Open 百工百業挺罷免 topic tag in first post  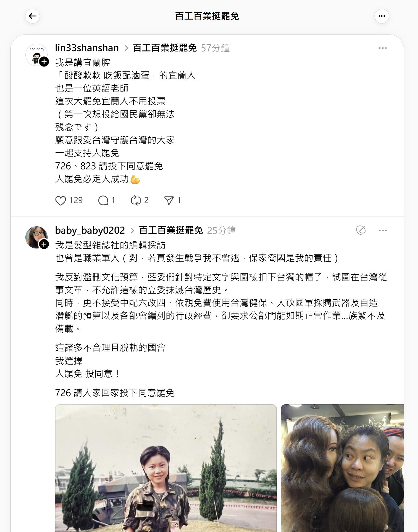coord(165,48)
